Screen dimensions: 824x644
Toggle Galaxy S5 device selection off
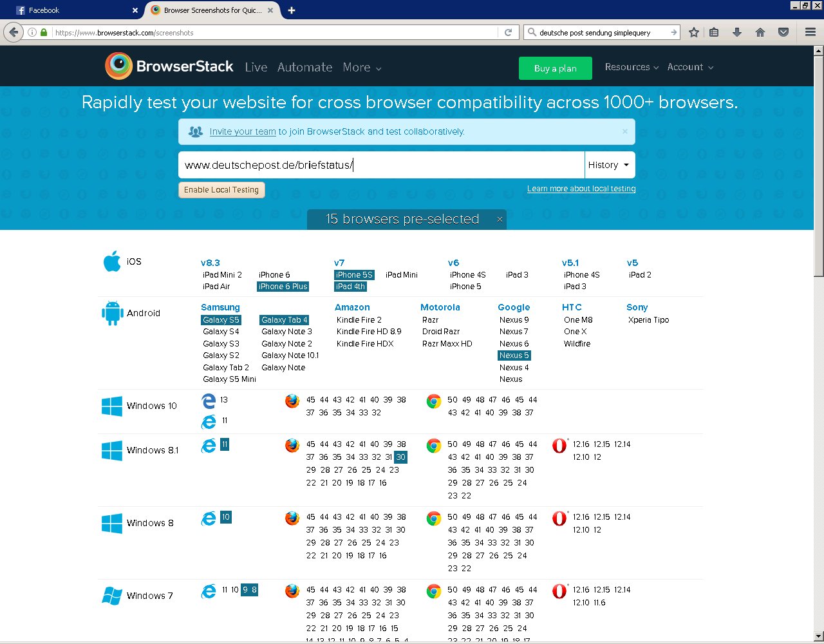click(221, 320)
